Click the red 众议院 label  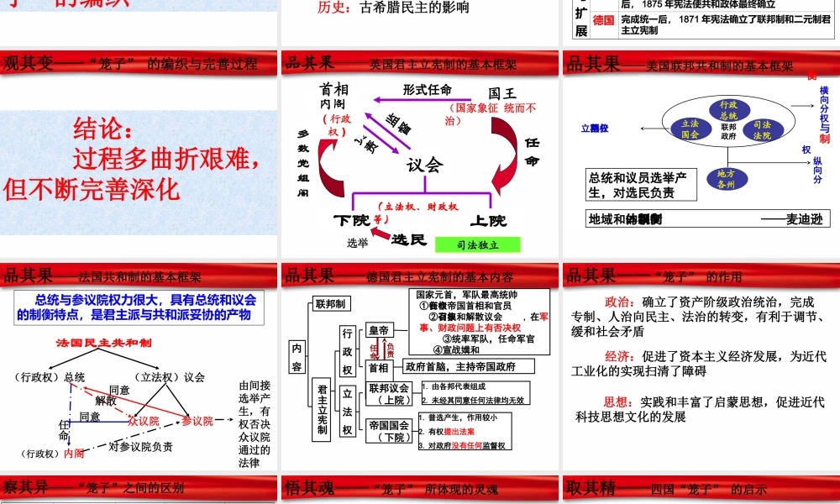[x=144, y=422]
